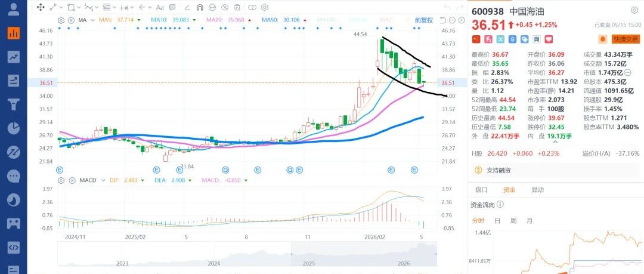The image size is (644, 274).
Task: Toggle lock drawings icon in toolbar
Action: click(212, 7)
